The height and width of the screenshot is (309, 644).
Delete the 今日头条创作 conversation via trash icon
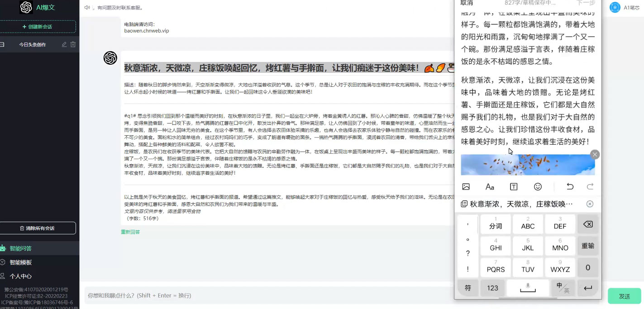72,44
